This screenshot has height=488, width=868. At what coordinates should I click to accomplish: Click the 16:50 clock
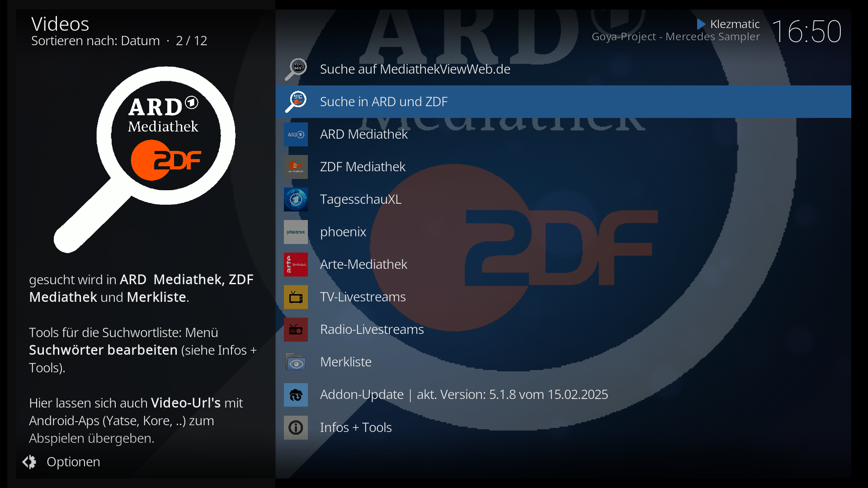(x=807, y=32)
